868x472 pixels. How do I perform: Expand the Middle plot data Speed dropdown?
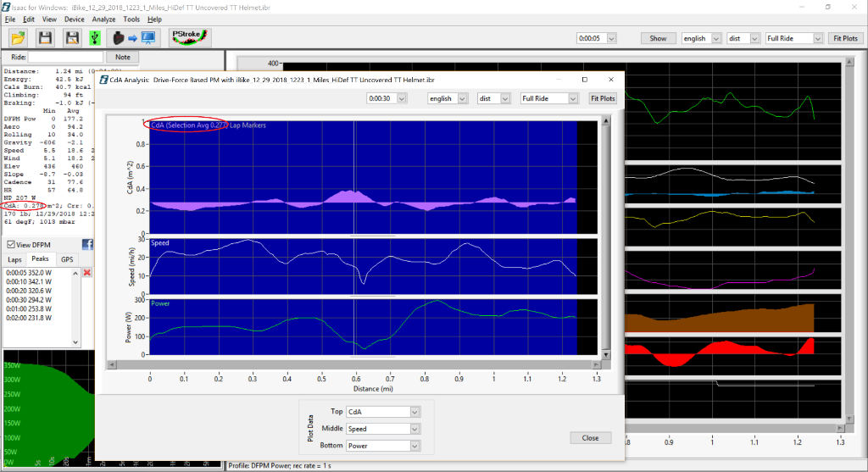click(x=384, y=429)
